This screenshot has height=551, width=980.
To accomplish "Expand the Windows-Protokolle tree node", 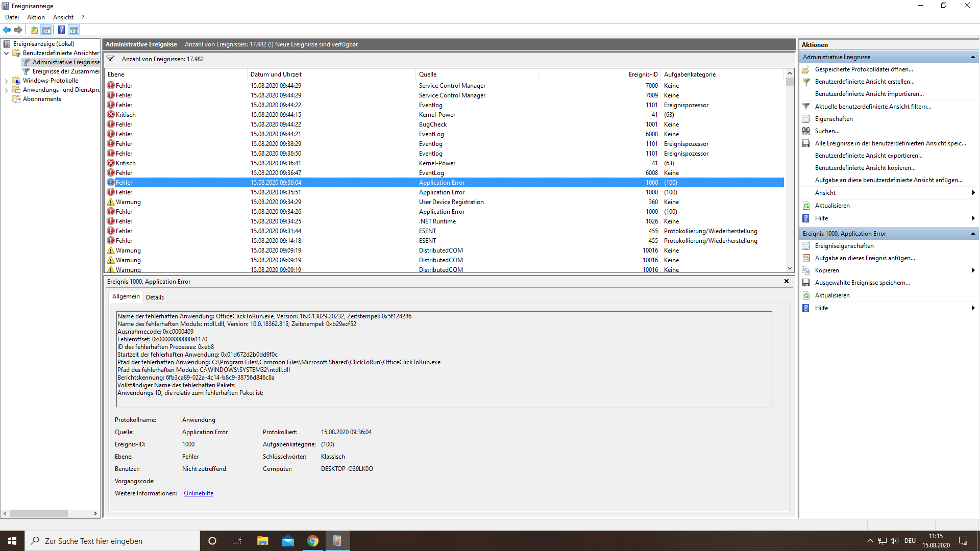I will (x=6, y=81).
